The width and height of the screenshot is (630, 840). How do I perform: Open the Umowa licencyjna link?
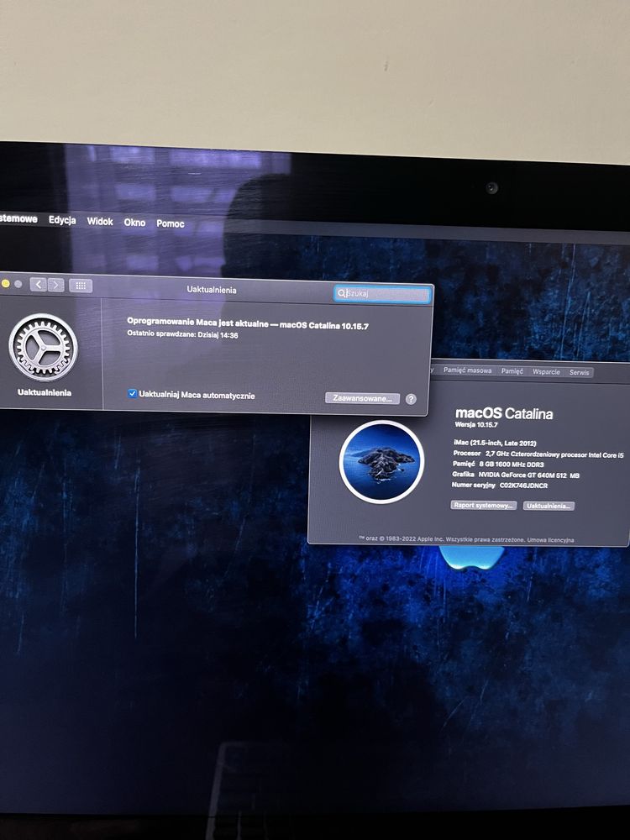click(551, 540)
